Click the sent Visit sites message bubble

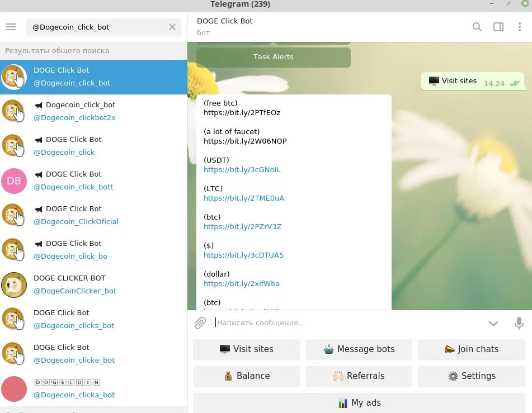click(472, 82)
